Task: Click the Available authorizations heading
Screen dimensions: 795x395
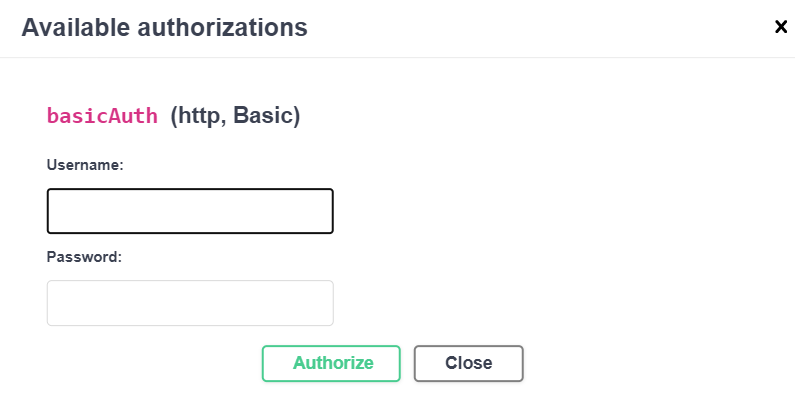Action: [164, 27]
